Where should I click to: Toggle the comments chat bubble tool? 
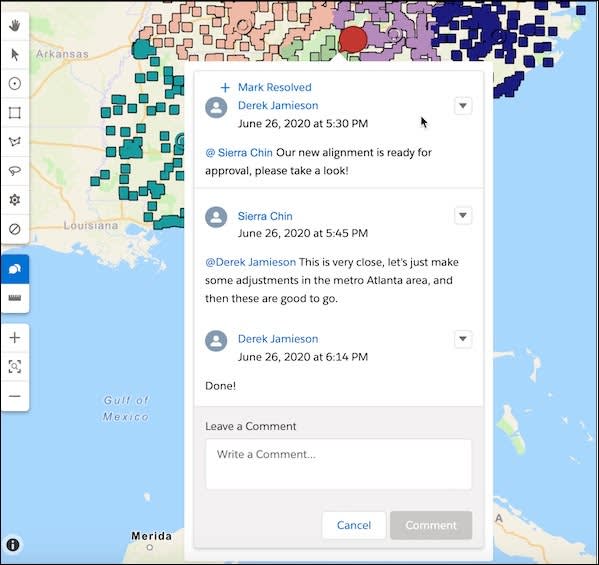[x=15, y=269]
